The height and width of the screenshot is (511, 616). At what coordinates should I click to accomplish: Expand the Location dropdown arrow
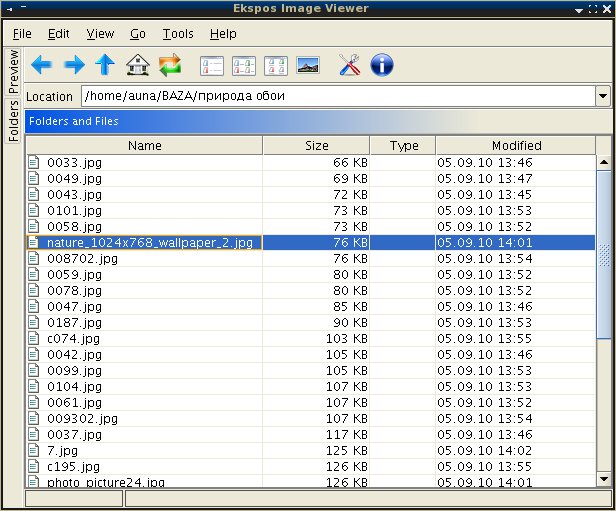[x=603, y=96]
